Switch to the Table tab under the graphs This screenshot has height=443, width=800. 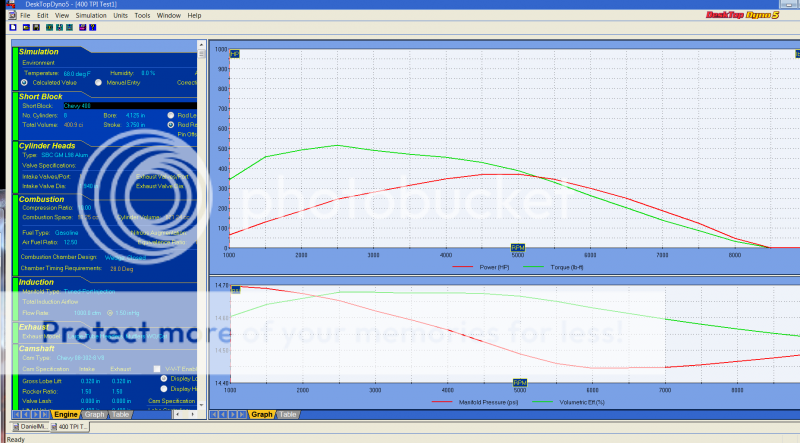tap(287, 414)
